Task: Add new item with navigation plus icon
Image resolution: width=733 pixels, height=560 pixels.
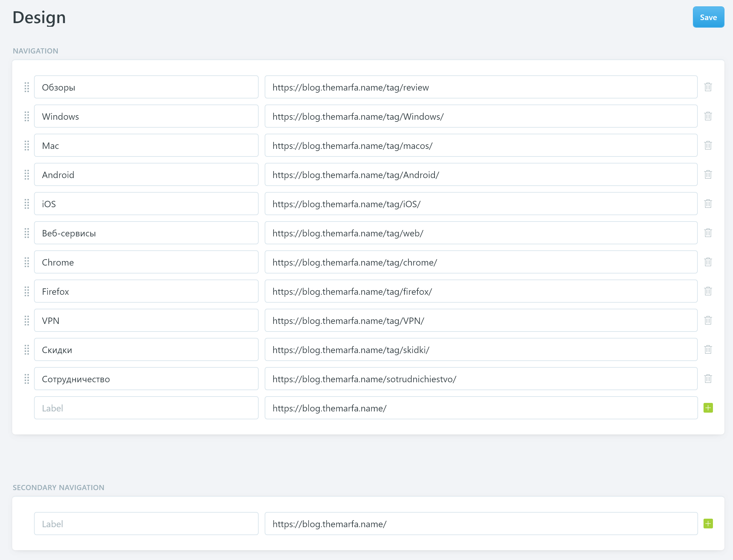Action: (708, 408)
